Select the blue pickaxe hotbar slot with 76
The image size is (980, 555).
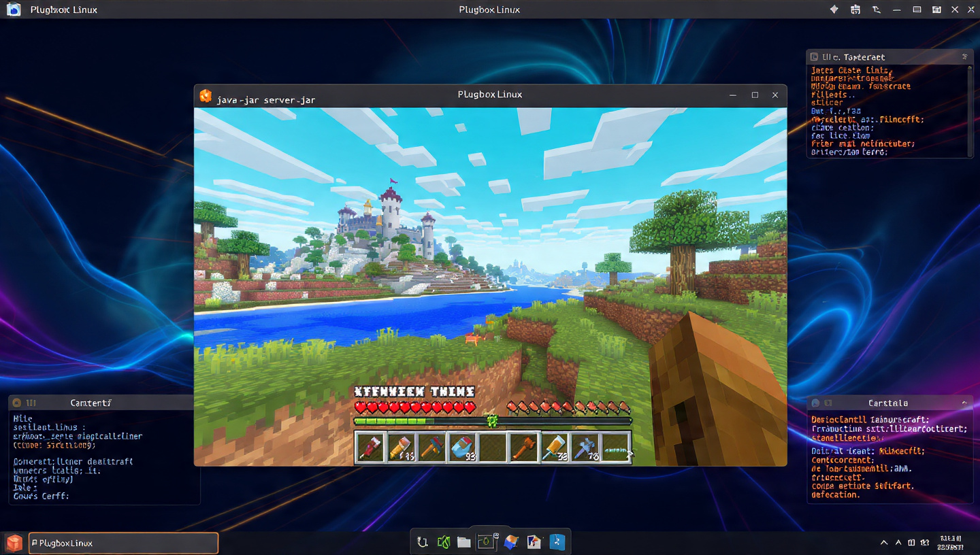tap(585, 448)
